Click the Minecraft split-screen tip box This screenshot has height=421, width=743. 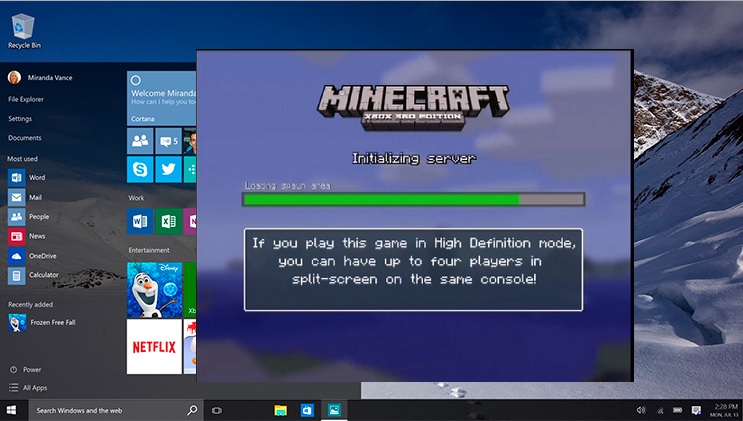coord(413,270)
